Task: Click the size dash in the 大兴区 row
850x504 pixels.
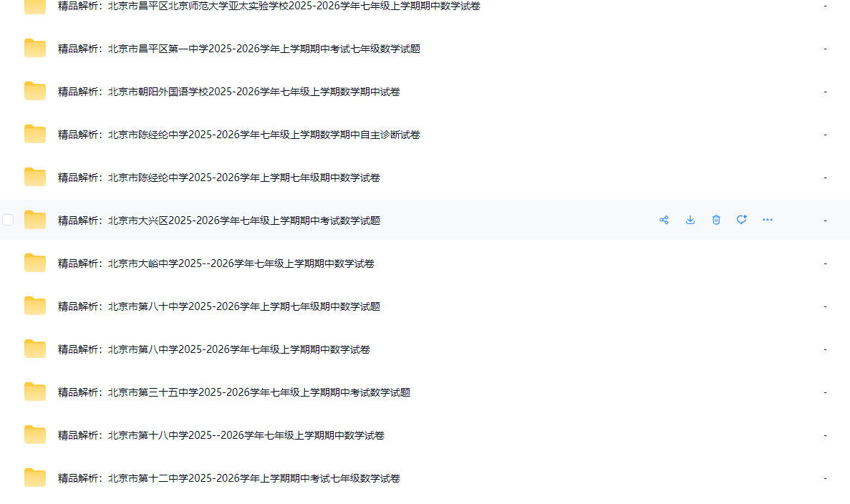Action: coord(825,220)
